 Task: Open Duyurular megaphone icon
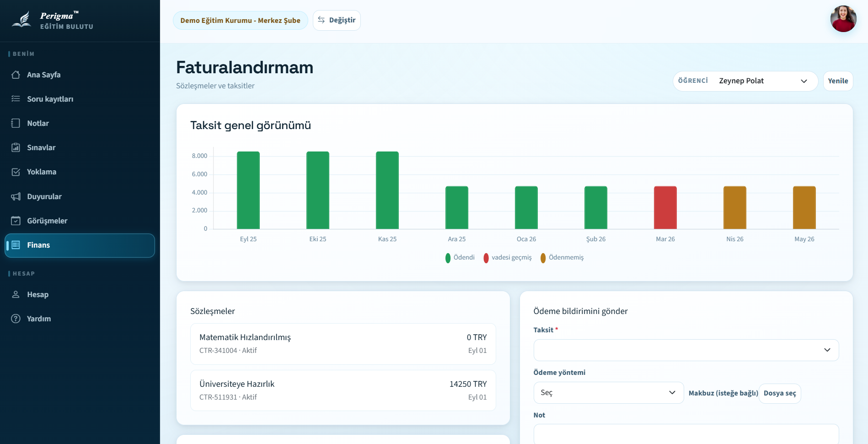click(16, 196)
